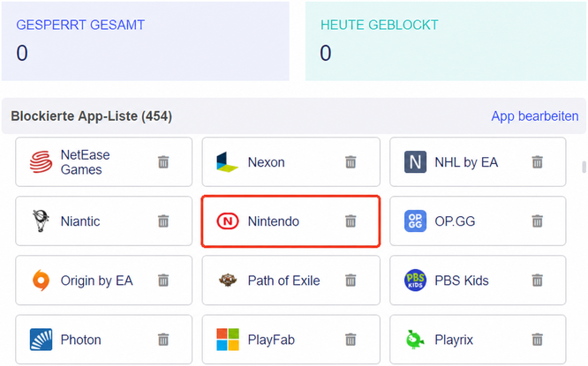
Task: Click the Heute Geblockt statistics card
Action: pos(446,41)
